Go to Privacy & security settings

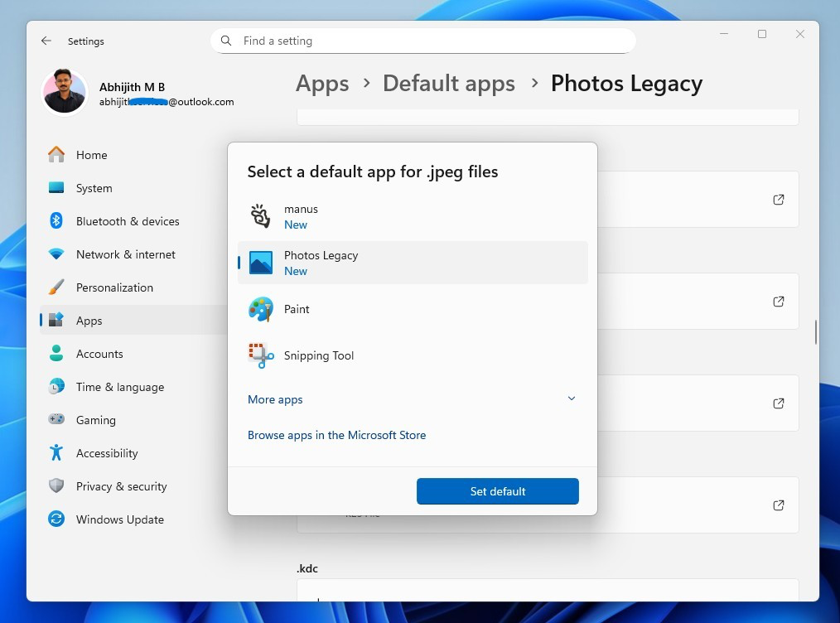point(121,486)
